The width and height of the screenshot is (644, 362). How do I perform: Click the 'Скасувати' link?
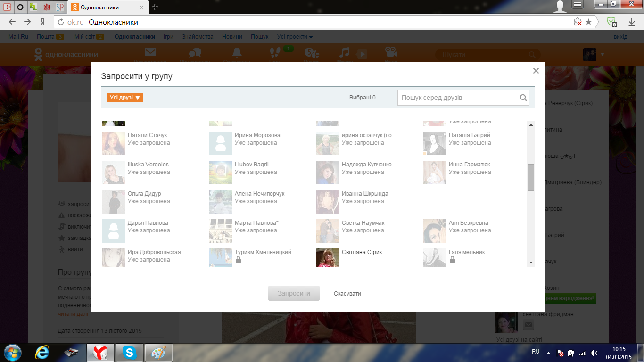tap(347, 293)
